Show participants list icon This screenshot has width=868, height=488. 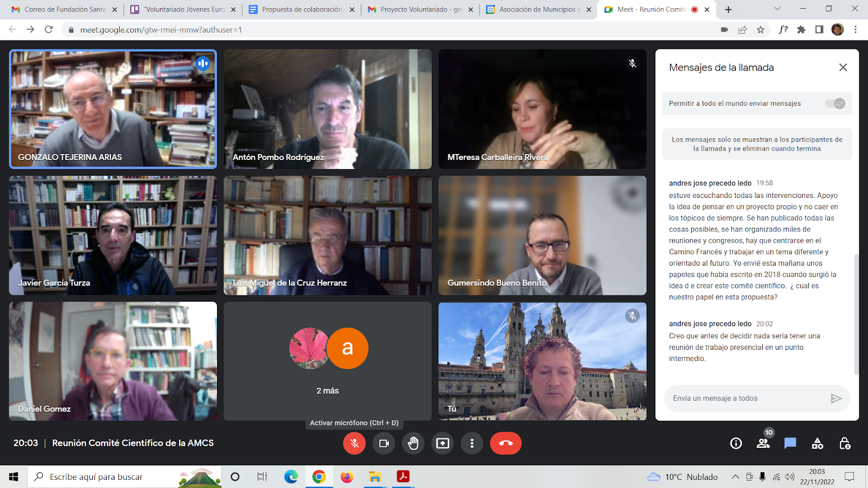coord(763,444)
